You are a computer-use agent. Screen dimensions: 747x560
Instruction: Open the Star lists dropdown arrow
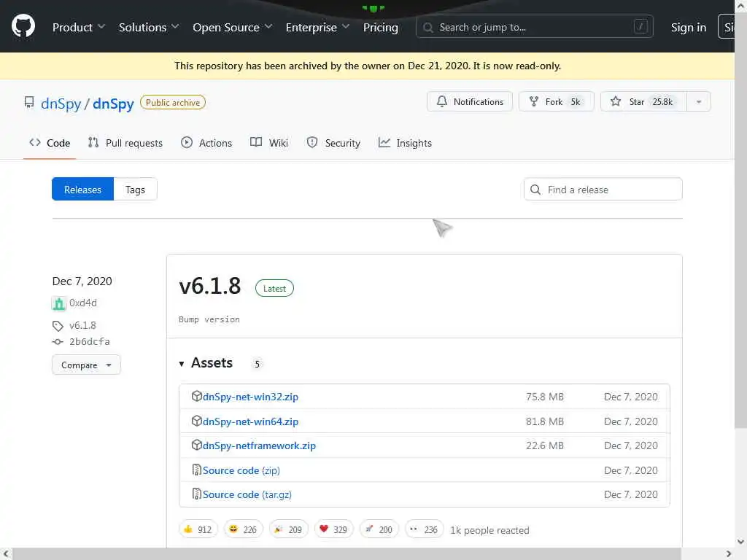(698, 102)
